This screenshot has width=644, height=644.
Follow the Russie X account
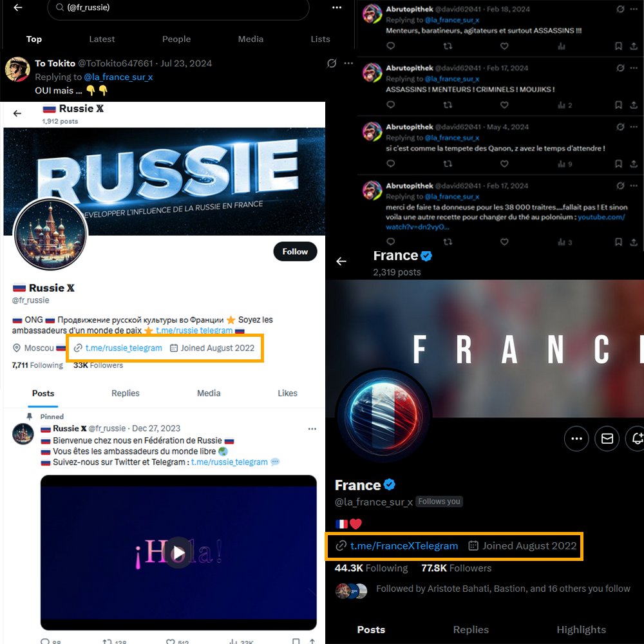tap(295, 251)
